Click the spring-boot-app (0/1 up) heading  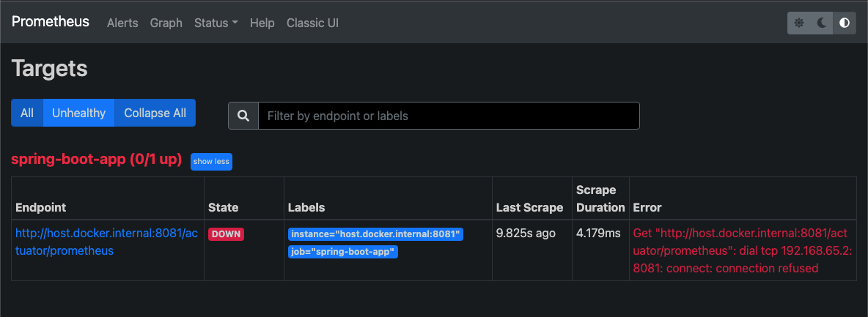96,160
